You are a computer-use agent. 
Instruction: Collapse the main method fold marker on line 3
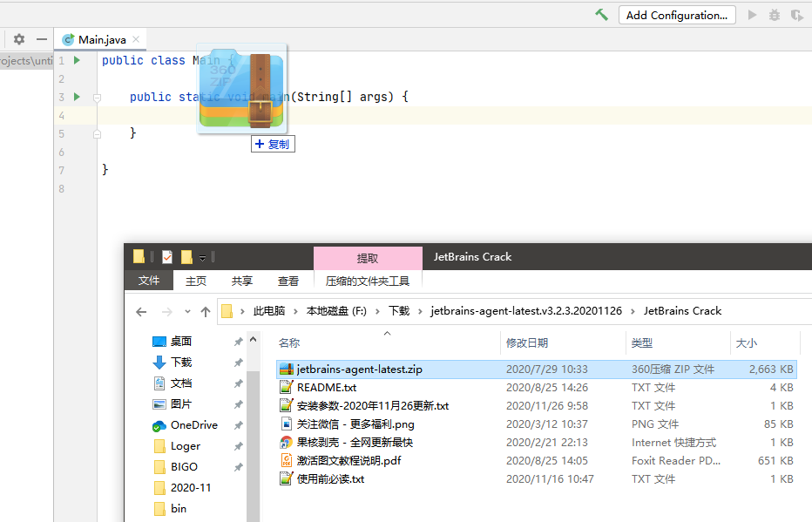click(x=97, y=98)
